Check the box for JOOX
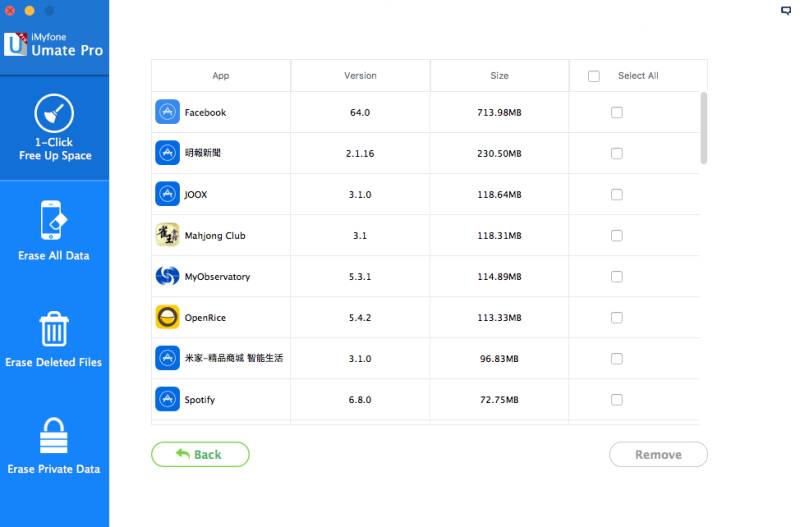This screenshot has width=800, height=527. pos(617,194)
